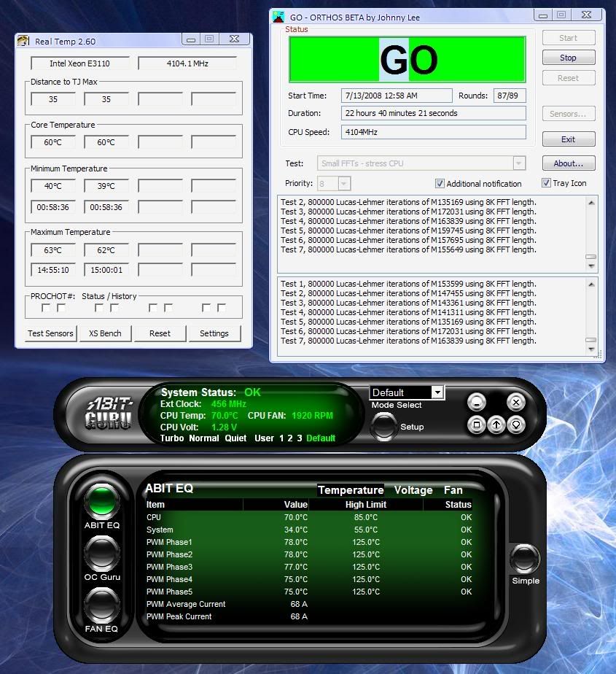Click the scrollbar thumb in the upper ORTHOS log
Screen dimensions: 616x674
(591, 257)
